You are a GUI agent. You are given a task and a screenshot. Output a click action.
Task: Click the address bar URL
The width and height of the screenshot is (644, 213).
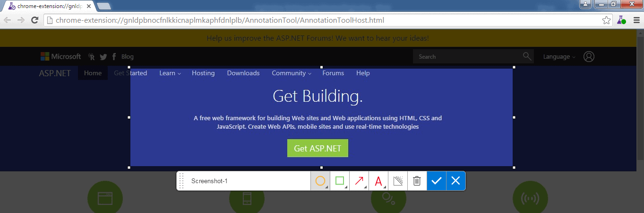click(220, 20)
